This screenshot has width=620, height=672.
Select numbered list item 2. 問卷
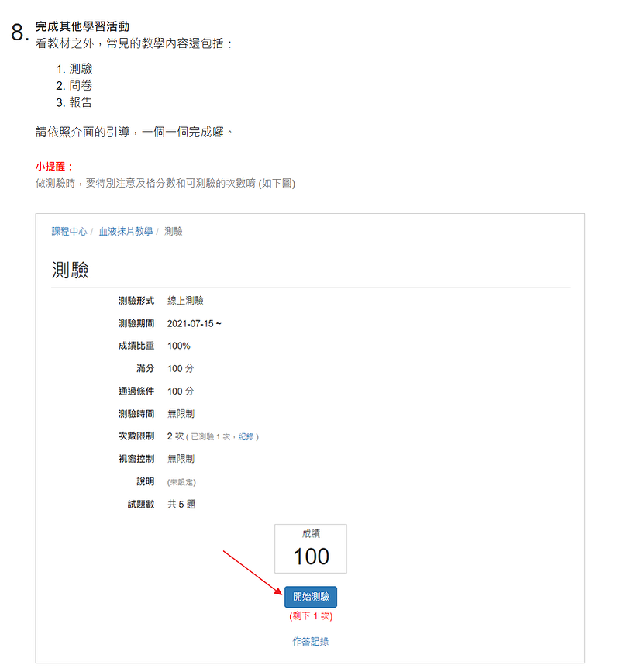tap(74, 85)
